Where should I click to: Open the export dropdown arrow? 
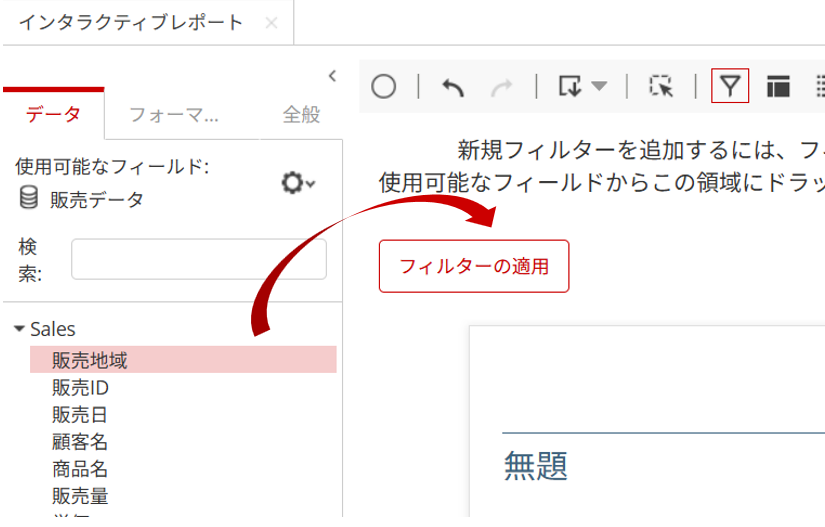point(599,85)
